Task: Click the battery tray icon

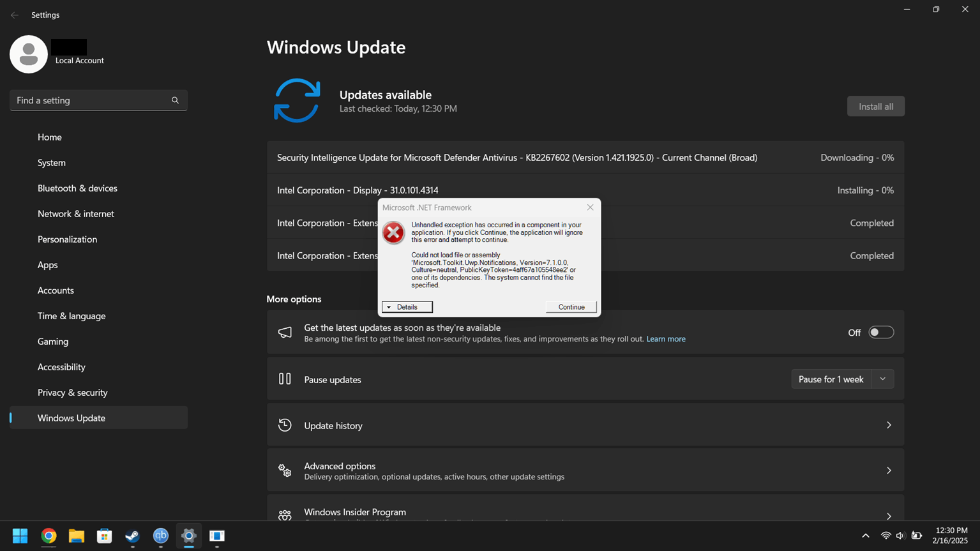Action: (917, 536)
